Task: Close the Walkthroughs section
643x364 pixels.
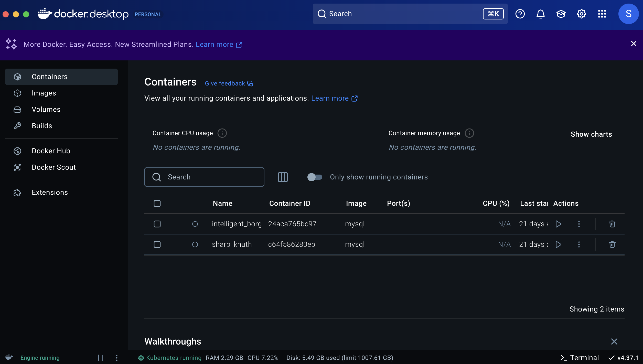Action: coord(614,341)
